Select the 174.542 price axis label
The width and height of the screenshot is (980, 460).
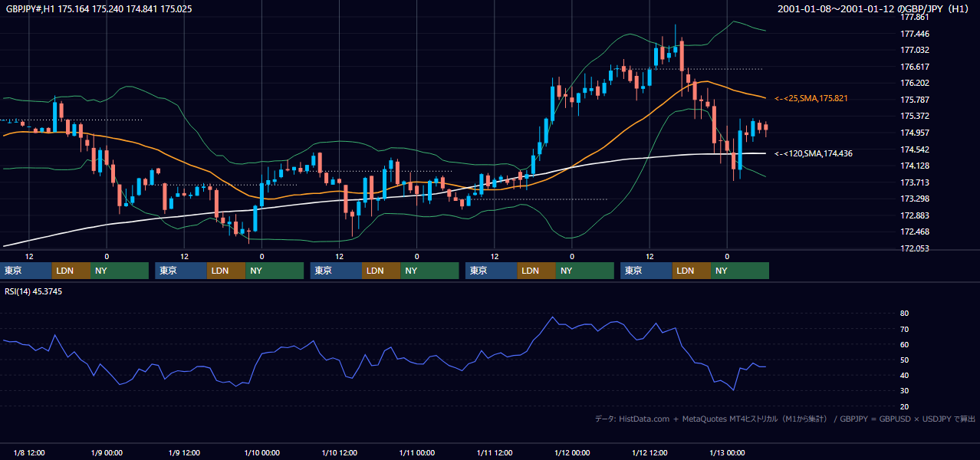(x=914, y=149)
